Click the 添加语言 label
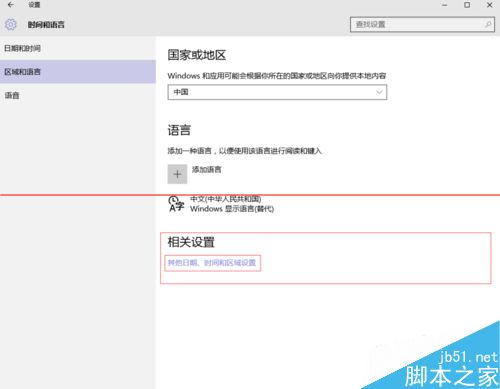Screen dimensions: 500x389 207,169
